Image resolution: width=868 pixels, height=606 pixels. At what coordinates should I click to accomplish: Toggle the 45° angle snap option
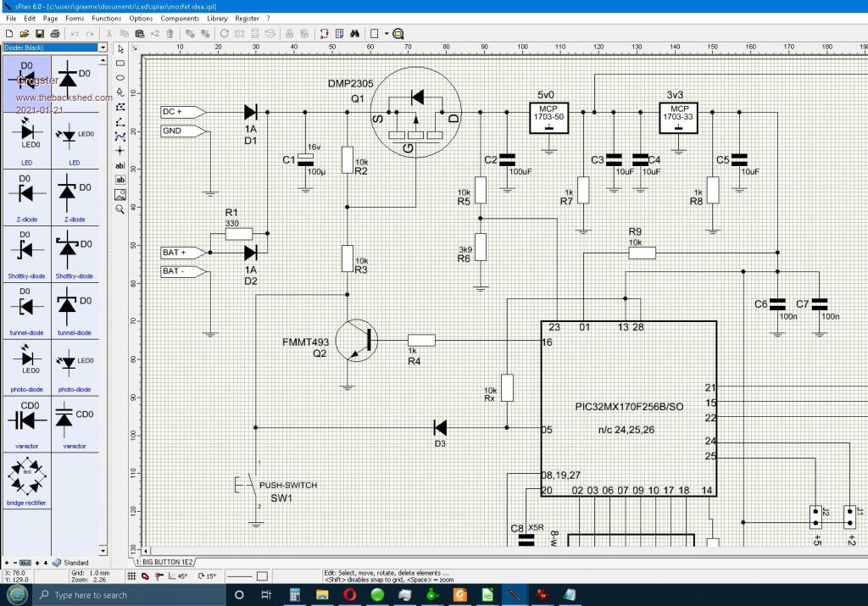tap(178, 576)
